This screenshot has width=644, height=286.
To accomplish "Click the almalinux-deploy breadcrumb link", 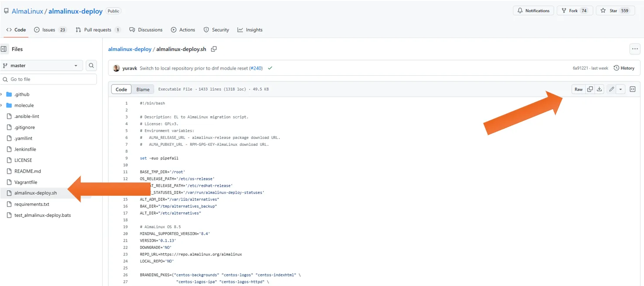I will click(130, 49).
